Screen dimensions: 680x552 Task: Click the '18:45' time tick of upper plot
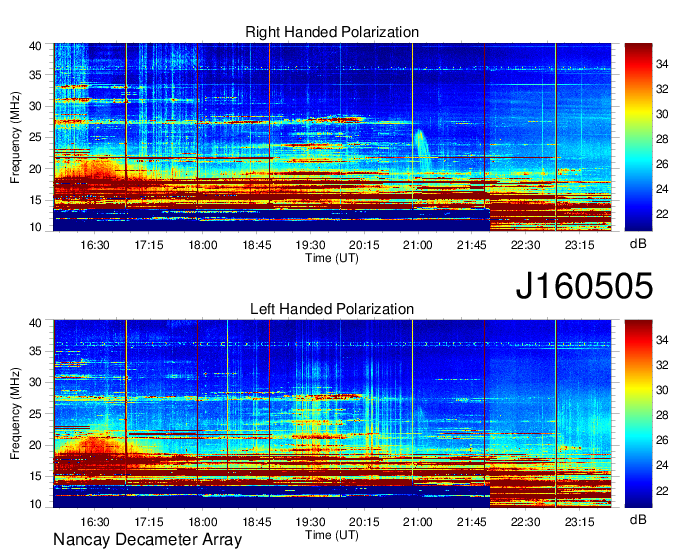pos(257,245)
